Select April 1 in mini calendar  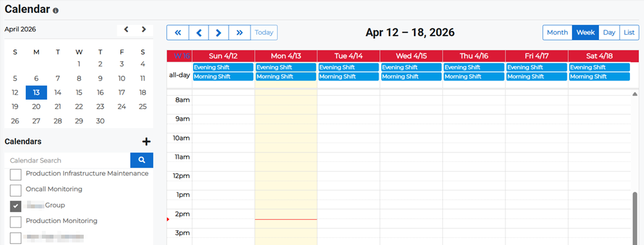[79, 64]
